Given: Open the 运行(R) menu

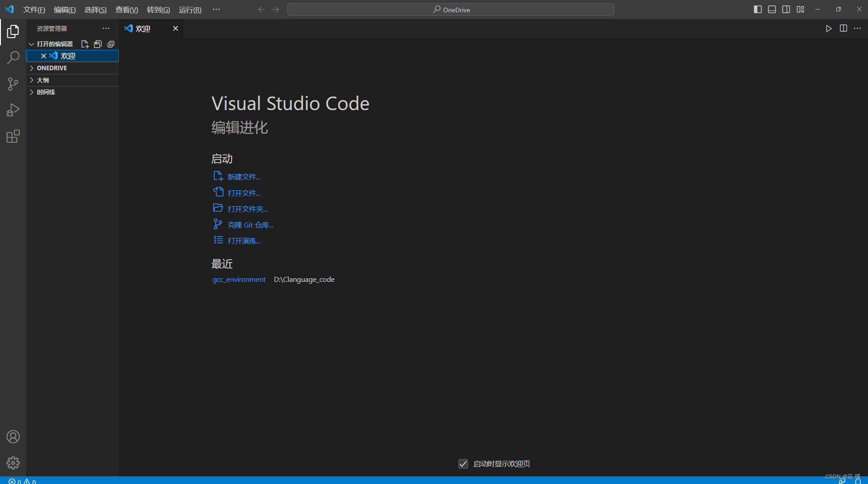Looking at the screenshot, I should [190, 10].
